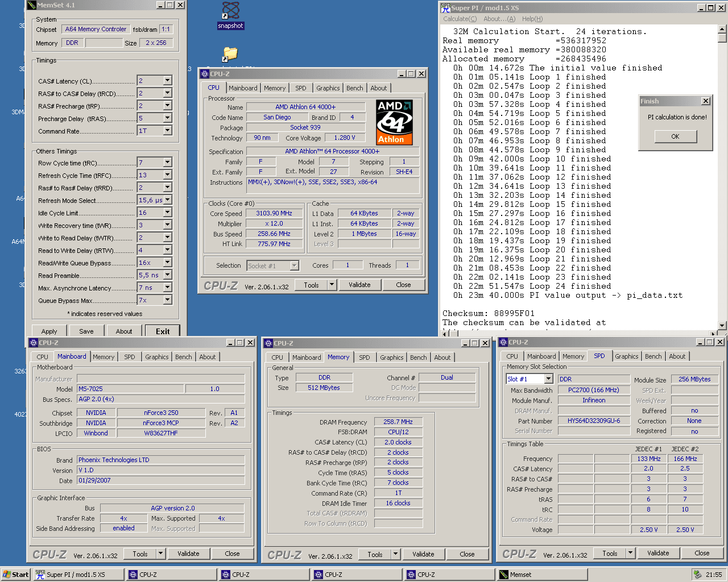Select About tab in the Mainboard window

click(208, 357)
